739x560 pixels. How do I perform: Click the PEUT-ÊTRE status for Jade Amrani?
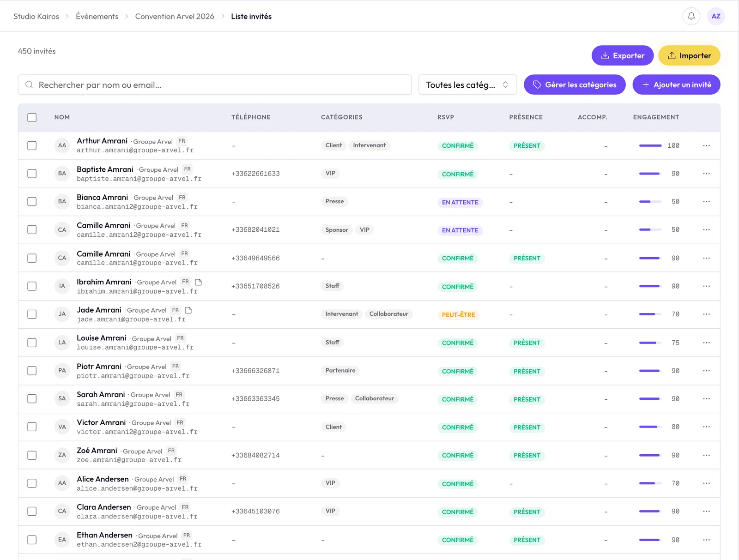pos(458,315)
